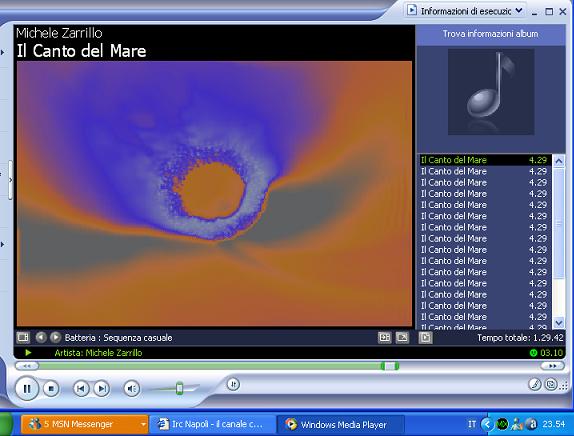The height and width of the screenshot is (436, 574).
Task: Click the elapsed time 03.10 display
Action: [552, 353]
